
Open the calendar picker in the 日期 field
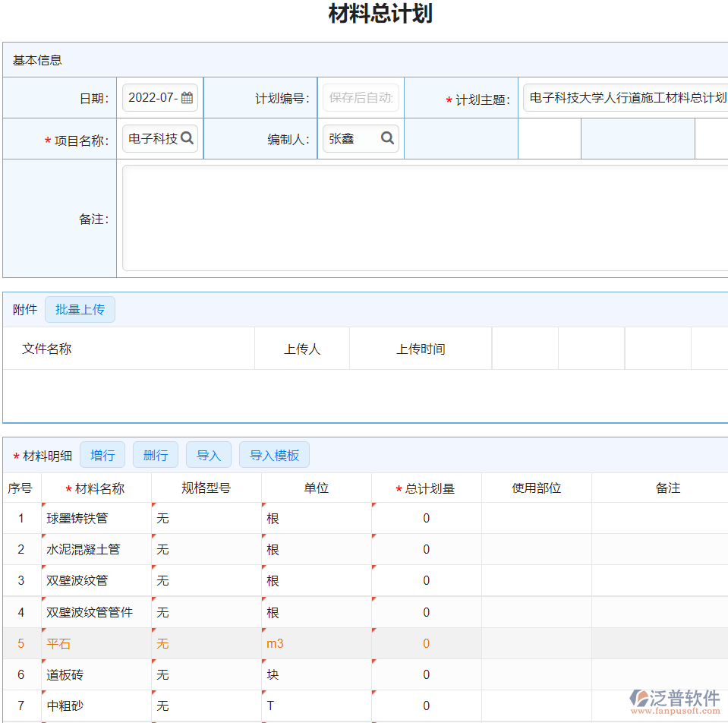pyautogui.click(x=186, y=98)
